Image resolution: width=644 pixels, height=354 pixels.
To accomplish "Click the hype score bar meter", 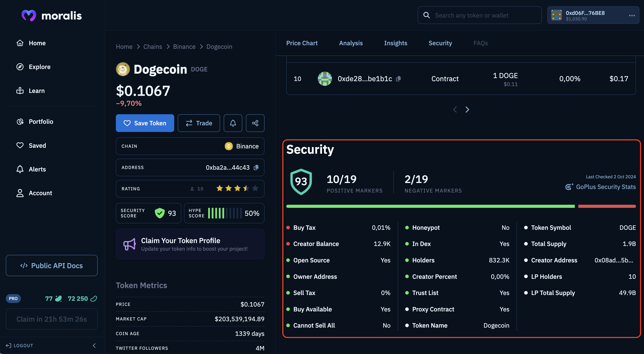I will tap(225, 213).
